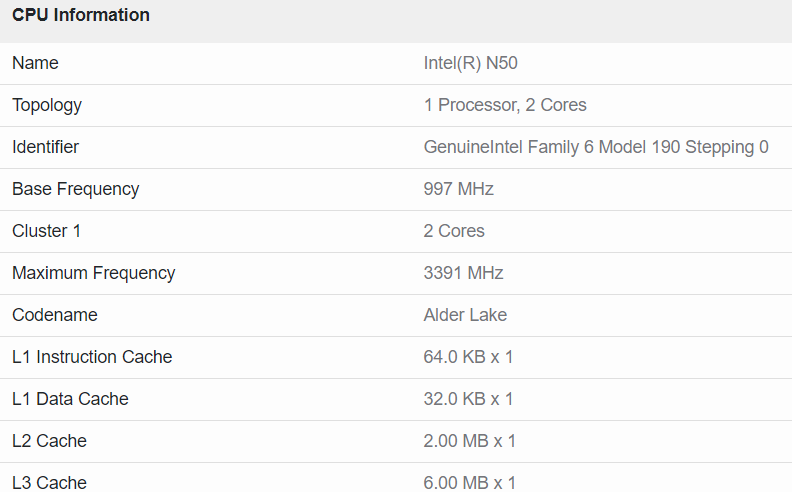
Task: Click the L3 Cache 6.00 MB value
Action: click(x=470, y=482)
